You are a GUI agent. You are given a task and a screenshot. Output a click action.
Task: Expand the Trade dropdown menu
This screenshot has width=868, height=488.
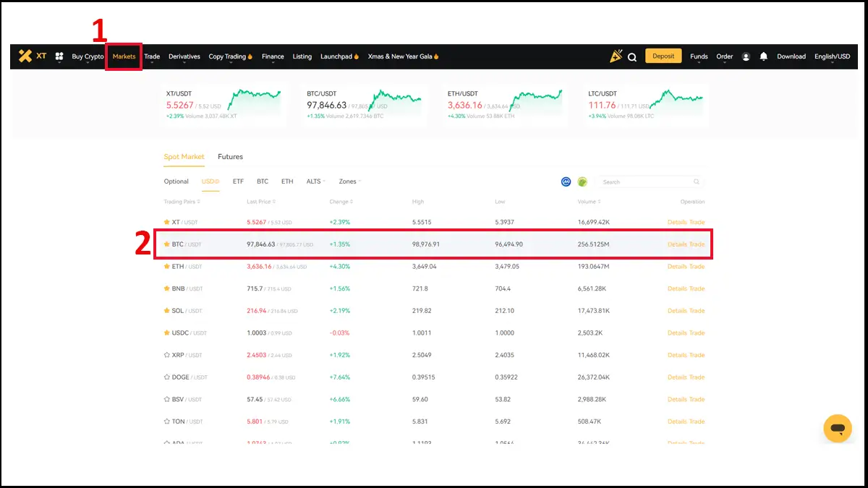click(152, 56)
